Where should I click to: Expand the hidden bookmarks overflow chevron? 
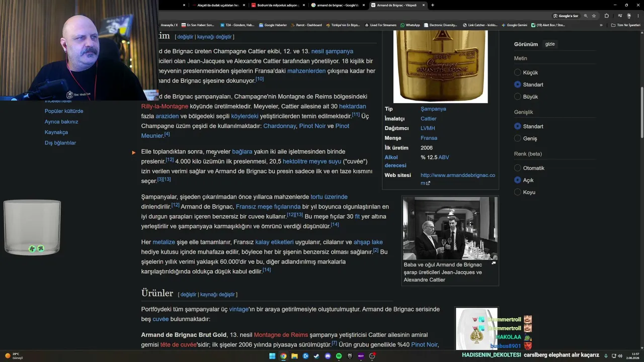pos(601,25)
